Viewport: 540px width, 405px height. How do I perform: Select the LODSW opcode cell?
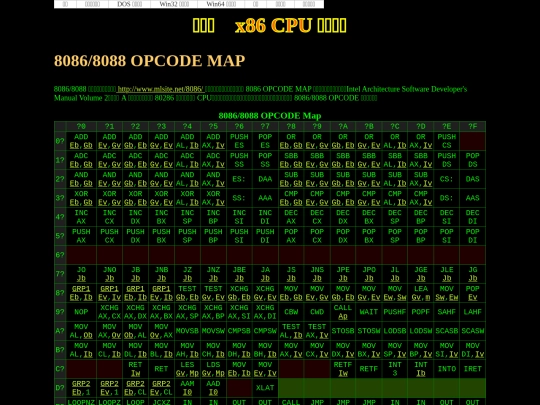click(420, 331)
